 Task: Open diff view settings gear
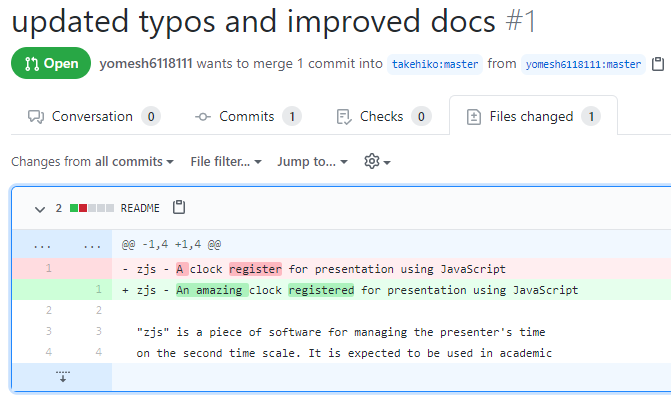click(x=377, y=162)
